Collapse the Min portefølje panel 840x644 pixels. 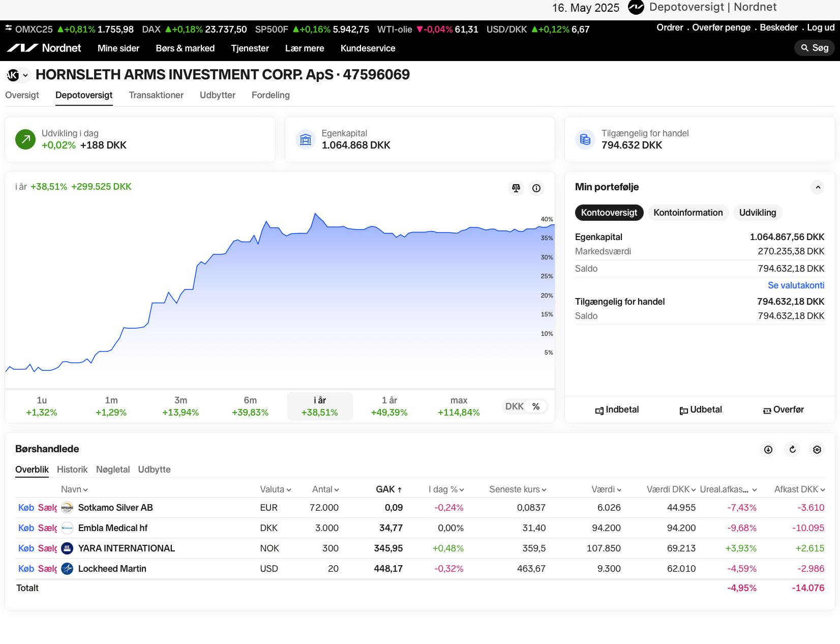[818, 187]
